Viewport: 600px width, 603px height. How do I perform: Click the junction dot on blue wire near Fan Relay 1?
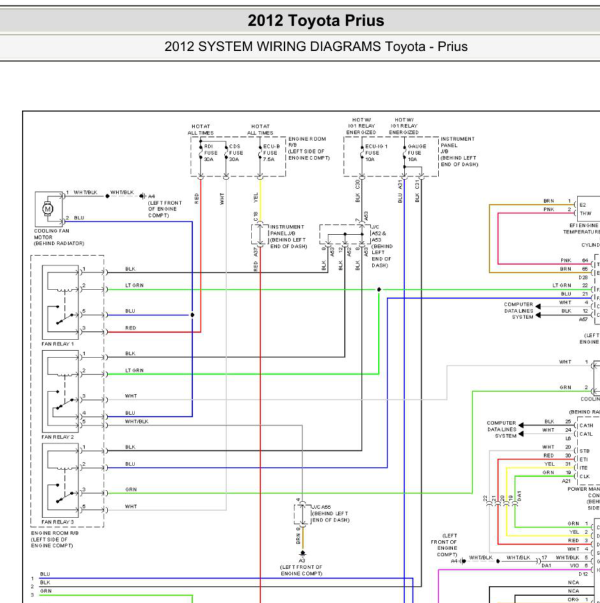tap(192, 315)
